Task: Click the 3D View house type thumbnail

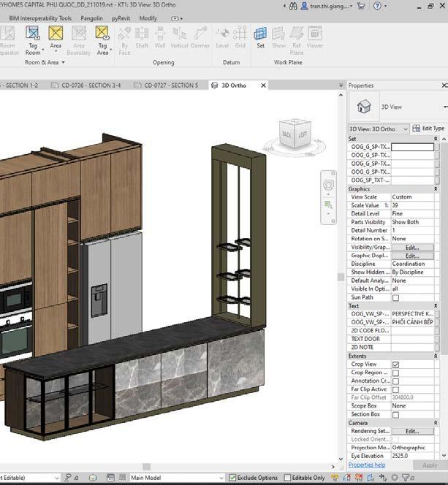Action: [363, 107]
